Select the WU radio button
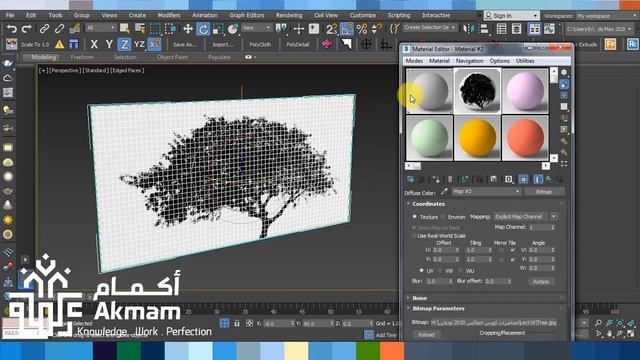The height and width of the screenshot is (360, 640). click(460, 271)
